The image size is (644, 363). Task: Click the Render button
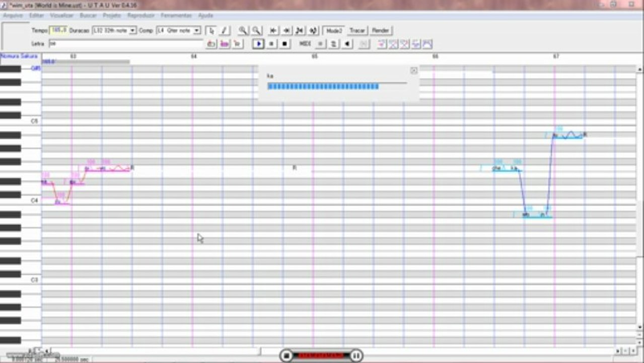click(381, 31)
